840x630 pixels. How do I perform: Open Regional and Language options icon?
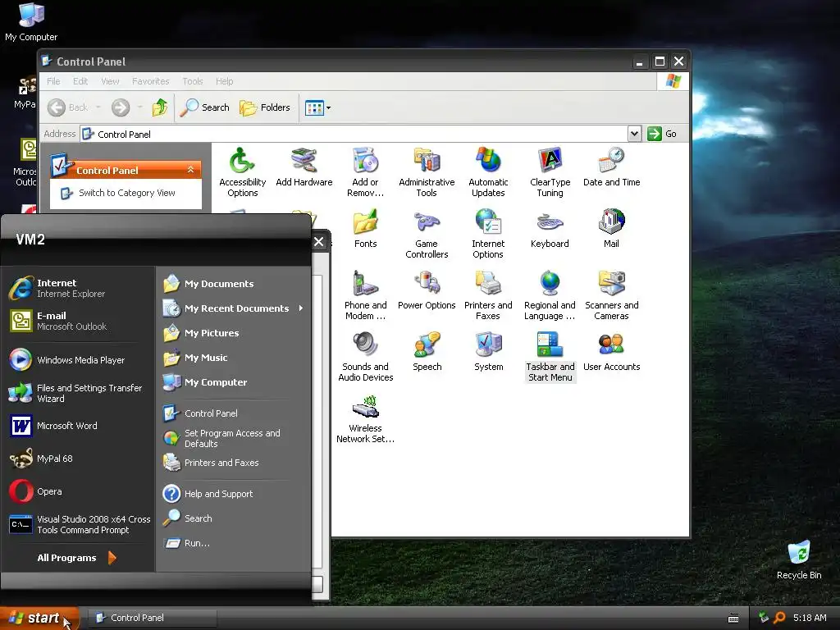tap(550, 295)
